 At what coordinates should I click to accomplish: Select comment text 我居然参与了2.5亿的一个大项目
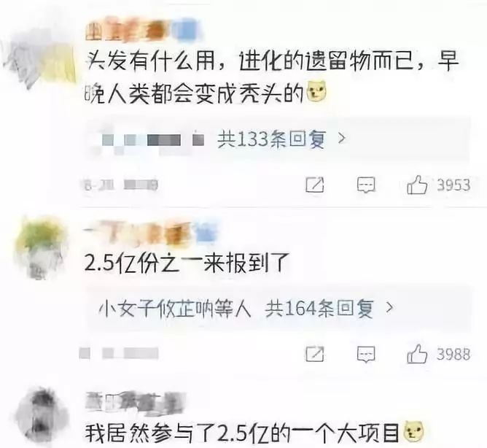(242, 433)
